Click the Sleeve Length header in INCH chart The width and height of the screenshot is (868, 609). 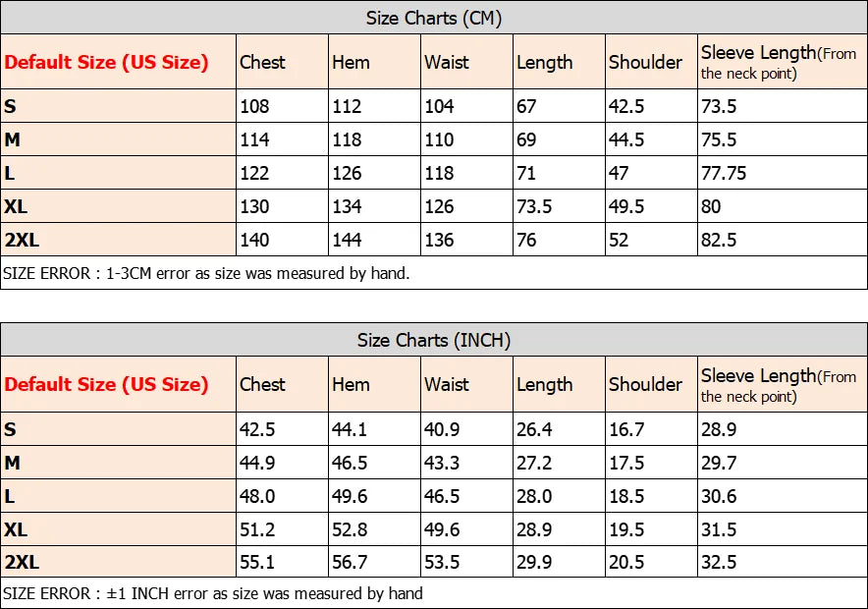point(783,384)
